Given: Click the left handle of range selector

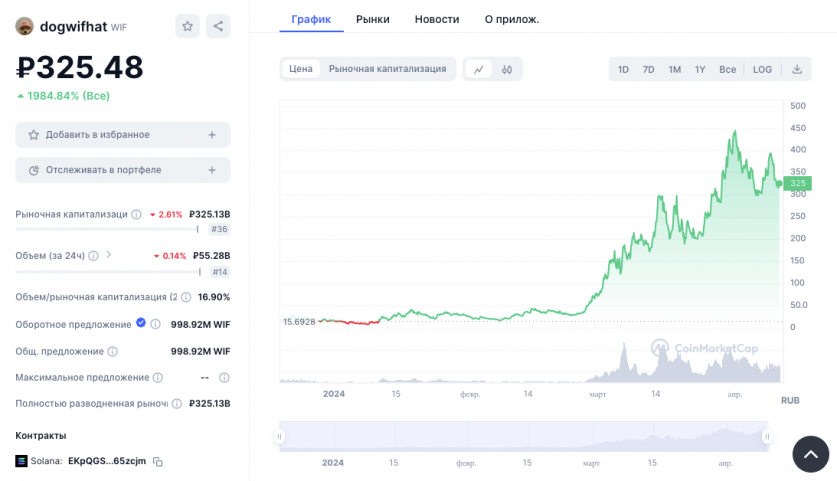Looking at the screenshot, I should (279, 437).
